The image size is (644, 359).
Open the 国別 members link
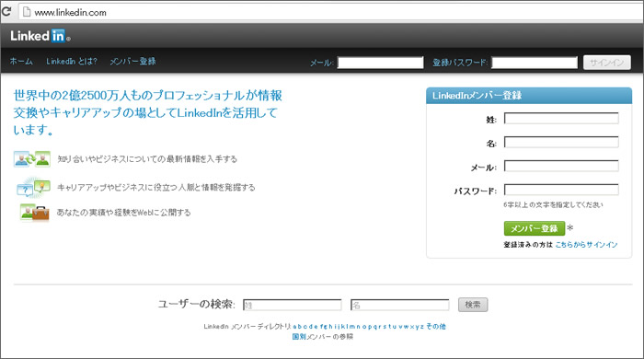coord(299,337)
